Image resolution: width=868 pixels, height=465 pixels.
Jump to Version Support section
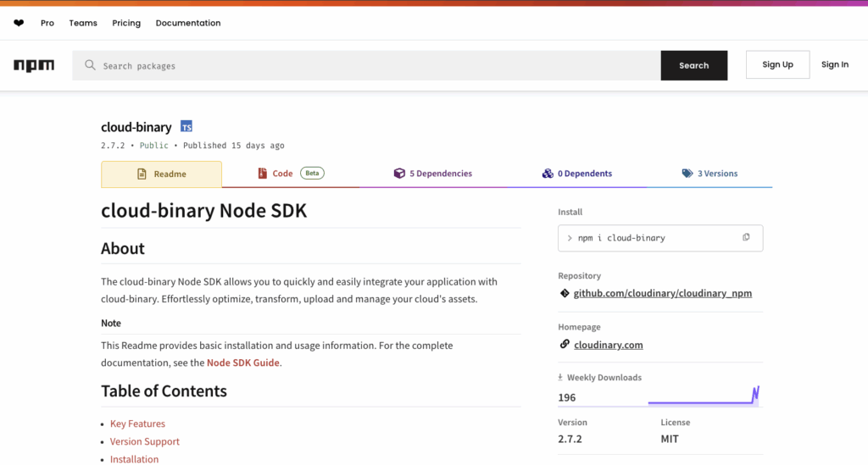[x=144, y=441]
